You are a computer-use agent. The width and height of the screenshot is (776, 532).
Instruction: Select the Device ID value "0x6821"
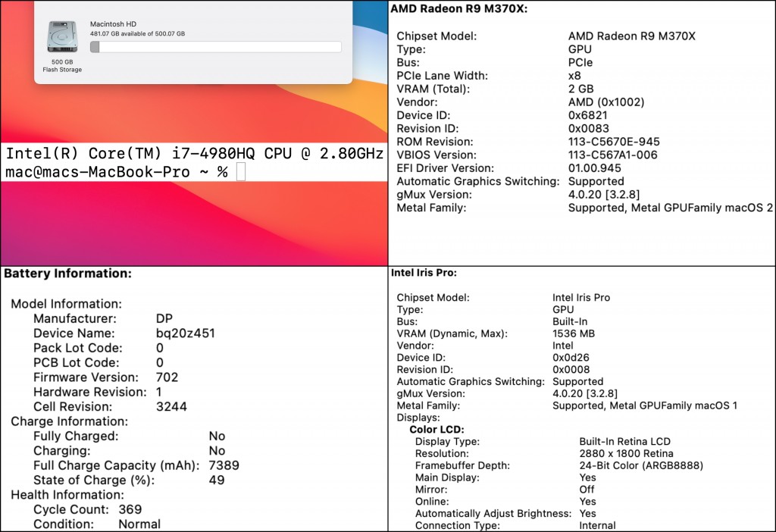587,115
